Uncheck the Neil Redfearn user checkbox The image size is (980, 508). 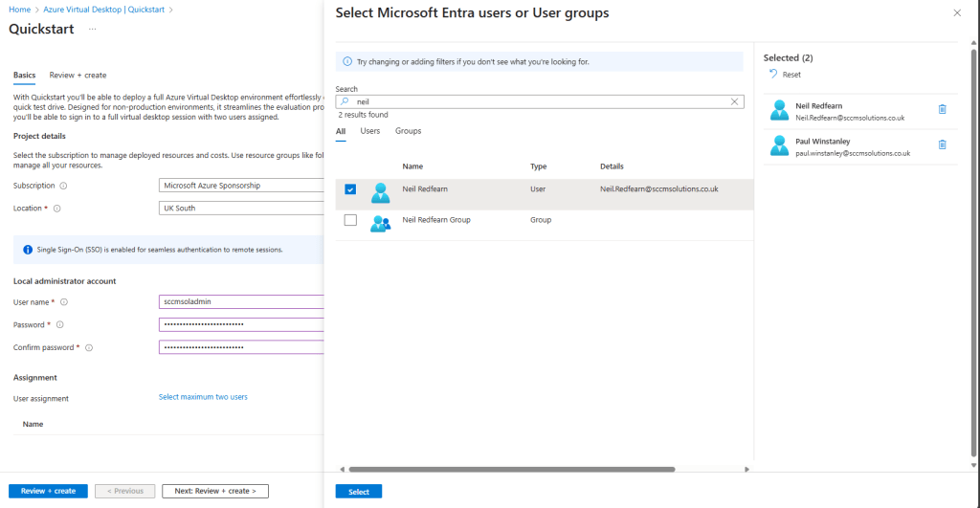(350, 189)
